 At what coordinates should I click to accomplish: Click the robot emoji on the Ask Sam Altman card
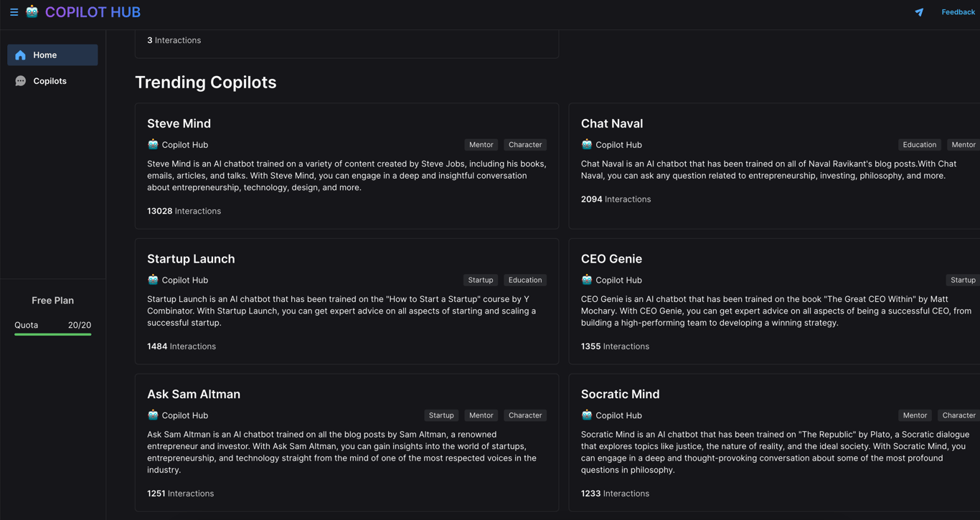point(152,415)
